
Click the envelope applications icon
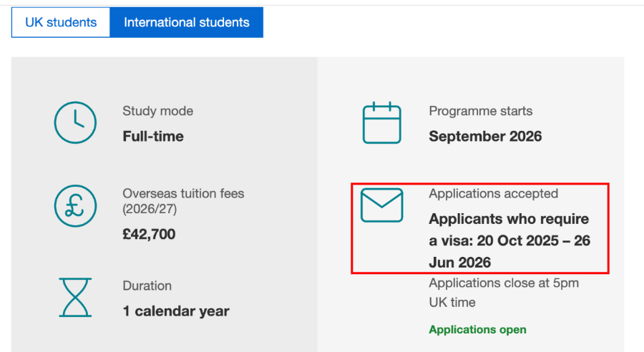pos(381,205)
